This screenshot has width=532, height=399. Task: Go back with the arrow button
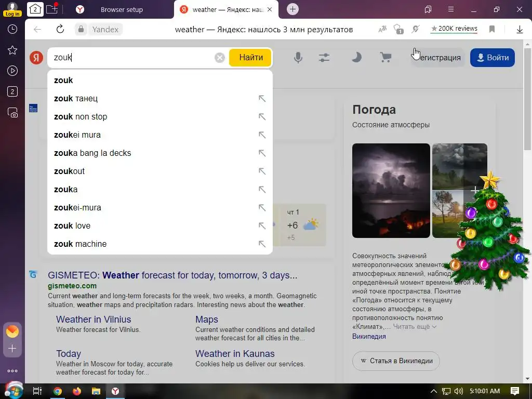pos(37,30)
